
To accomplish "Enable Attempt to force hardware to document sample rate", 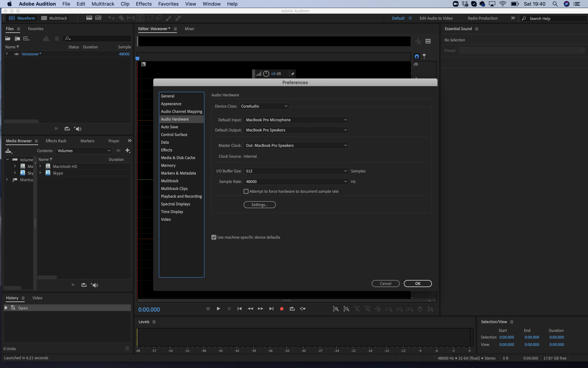I will [246, 191].
